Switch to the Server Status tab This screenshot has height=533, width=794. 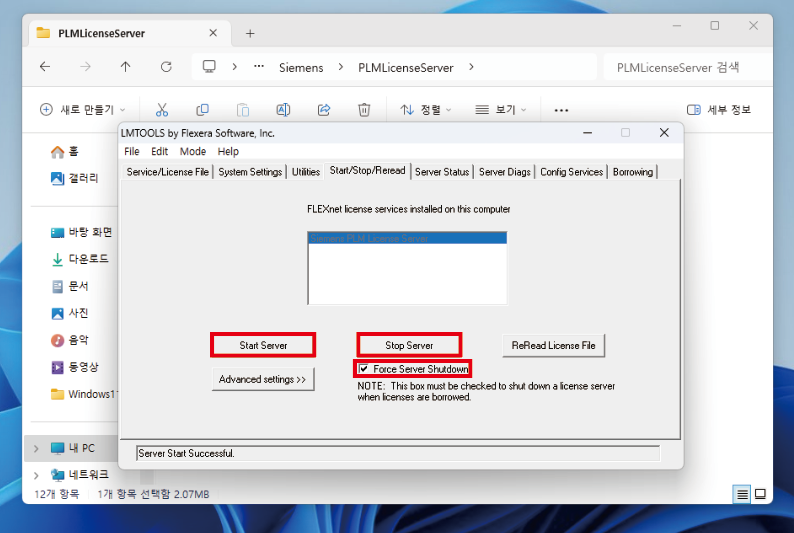[x=442, y=172]
